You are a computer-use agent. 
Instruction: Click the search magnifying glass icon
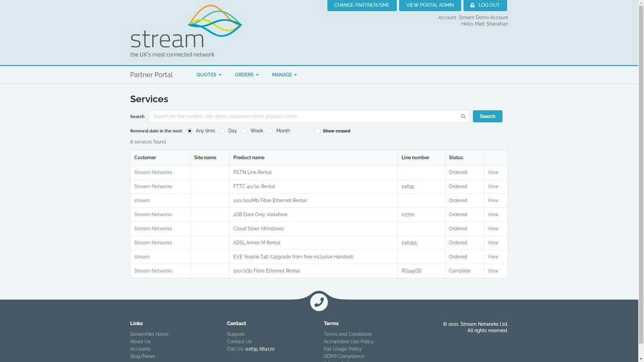tap(463, 116)
